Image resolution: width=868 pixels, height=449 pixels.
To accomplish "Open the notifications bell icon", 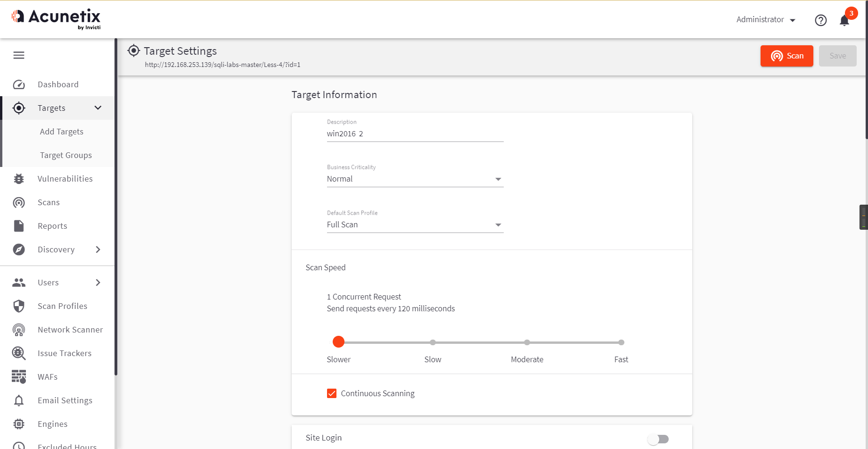I will pyautogui.click(x=844, y=20).
